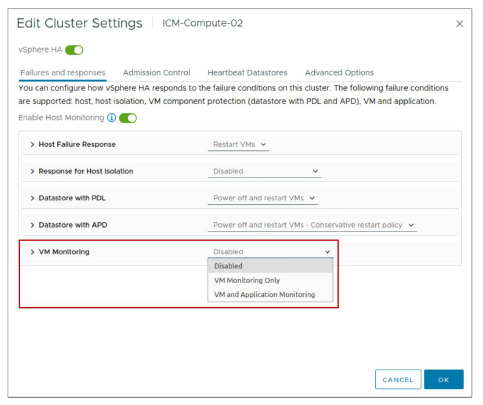Screen dimensions: 483x405
Task: Click the OK button
Action: point(444,379)
